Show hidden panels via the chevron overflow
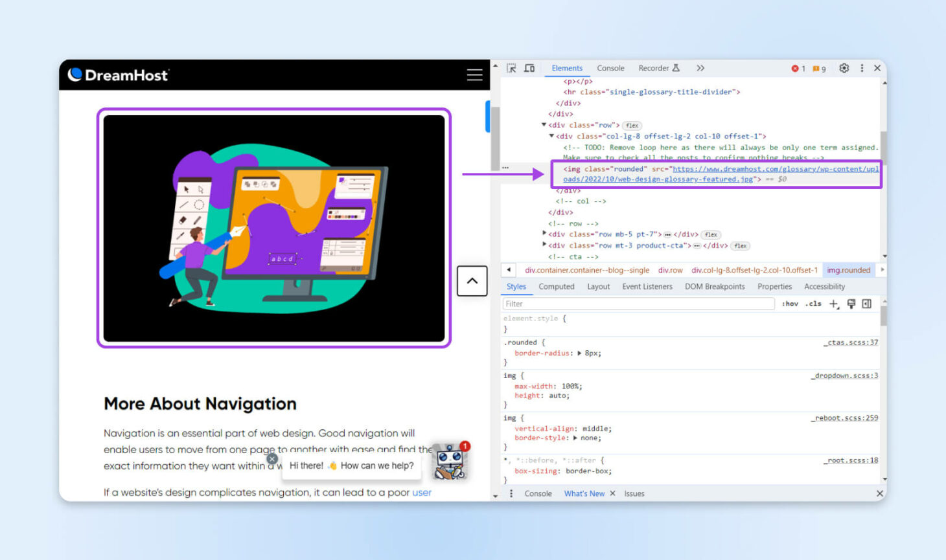 (700, 67)
